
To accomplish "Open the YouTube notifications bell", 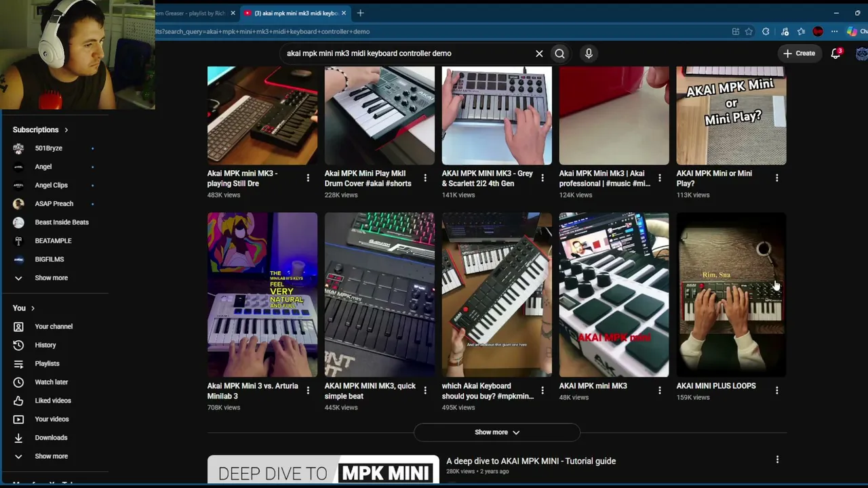I will tap(836, 54).
